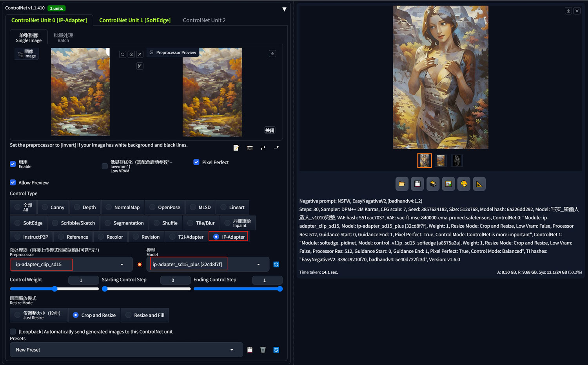Refresh the ControlNet model list

click(276, 265)
